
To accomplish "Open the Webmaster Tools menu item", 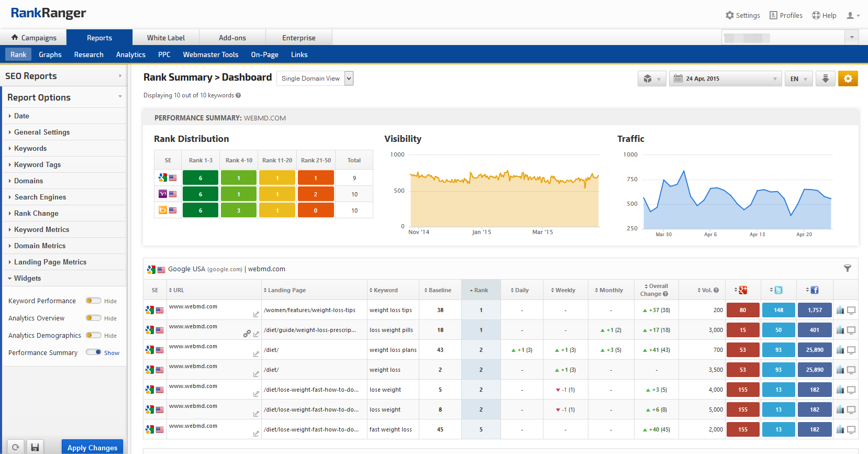I will (210, 54).
